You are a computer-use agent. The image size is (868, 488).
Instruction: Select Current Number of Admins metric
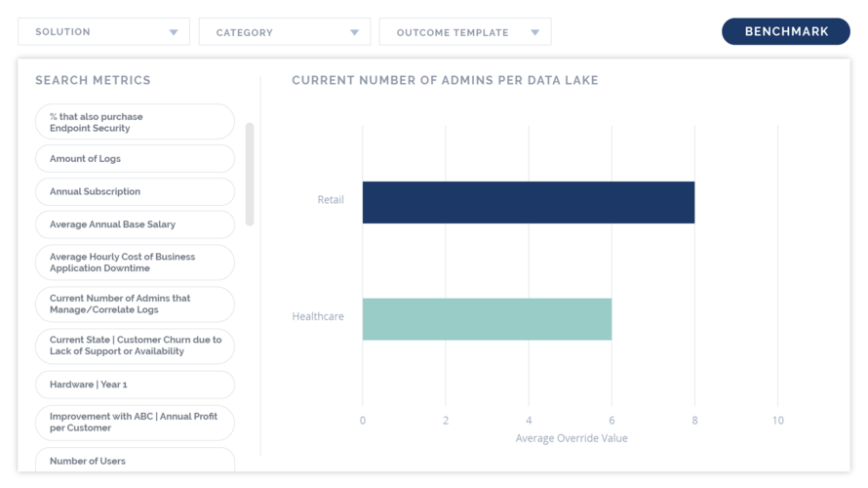[135, 304]
